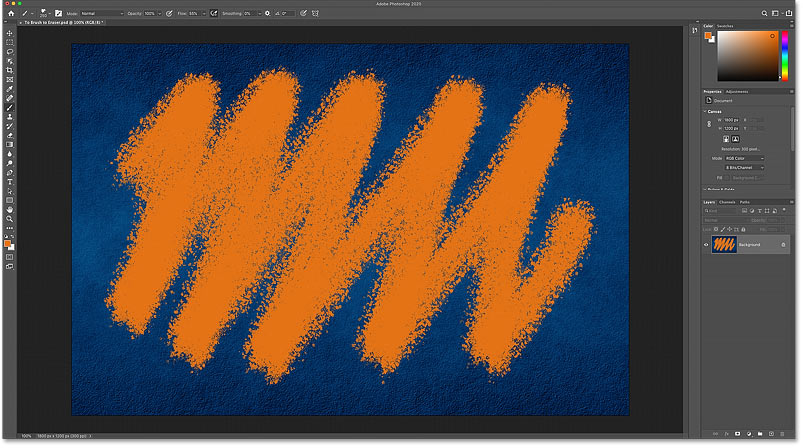Toggle Quick Mask mode
803x448 pixels.
pos(10,257)
